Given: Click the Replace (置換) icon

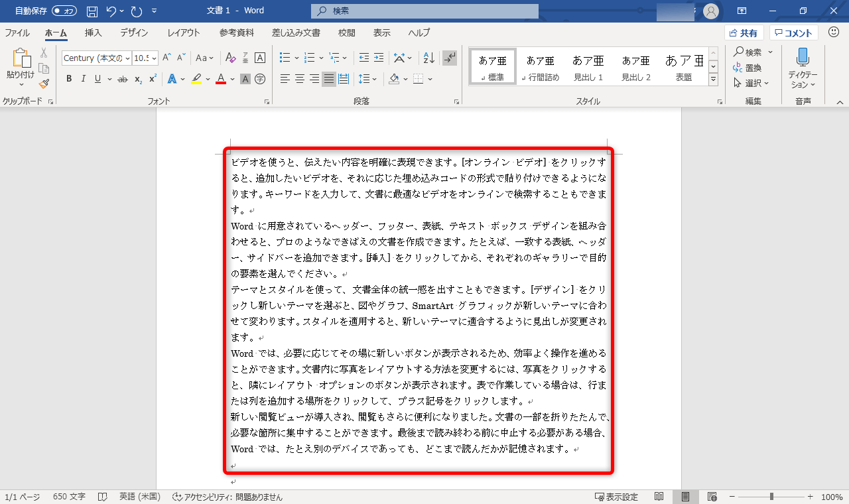Looking at the screenshot, I should click(748, 68).
